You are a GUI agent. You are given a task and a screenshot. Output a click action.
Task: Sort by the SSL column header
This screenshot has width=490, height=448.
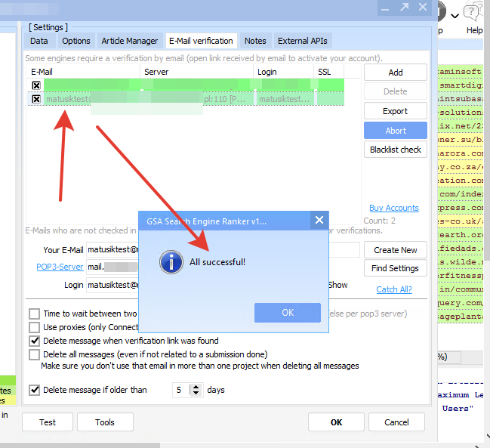pyautogui.click(x=328, y=72)
